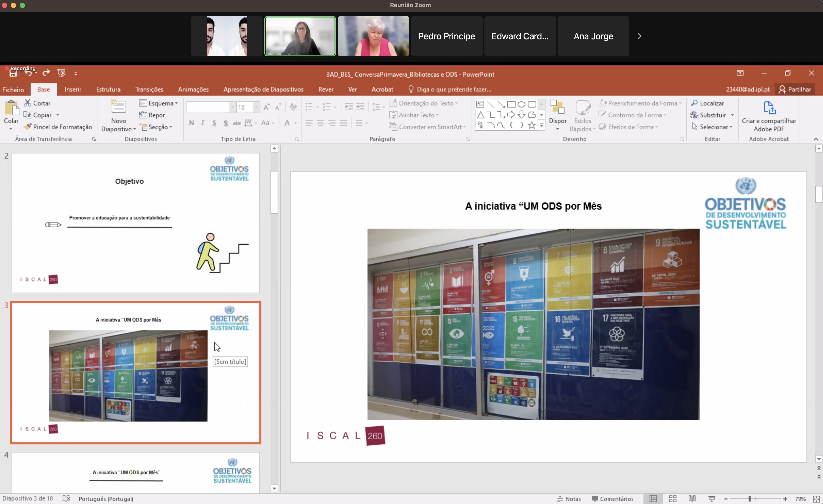Screen dimensions: 823x504
Task: Click Copiar button
Action: tap(37, 115)
